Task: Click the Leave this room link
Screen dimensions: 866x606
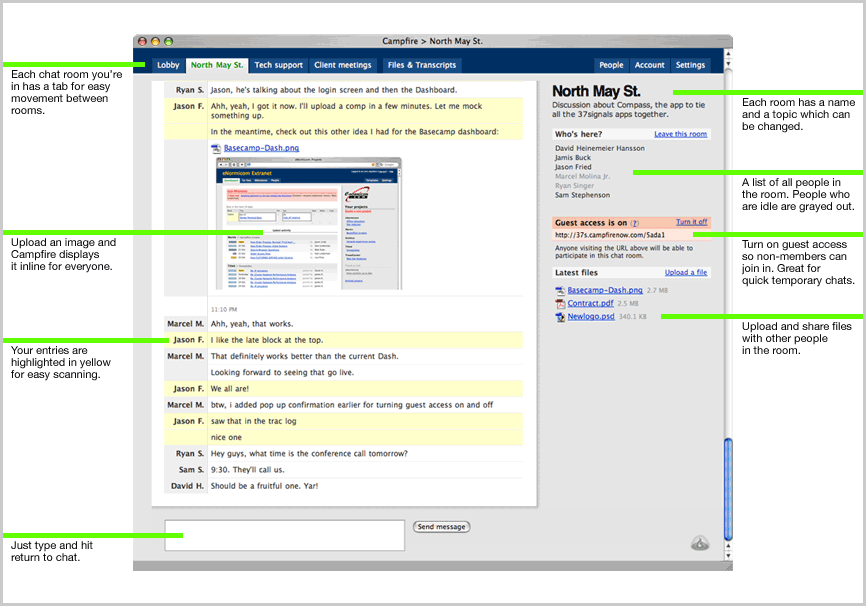Action: (680, 134)
